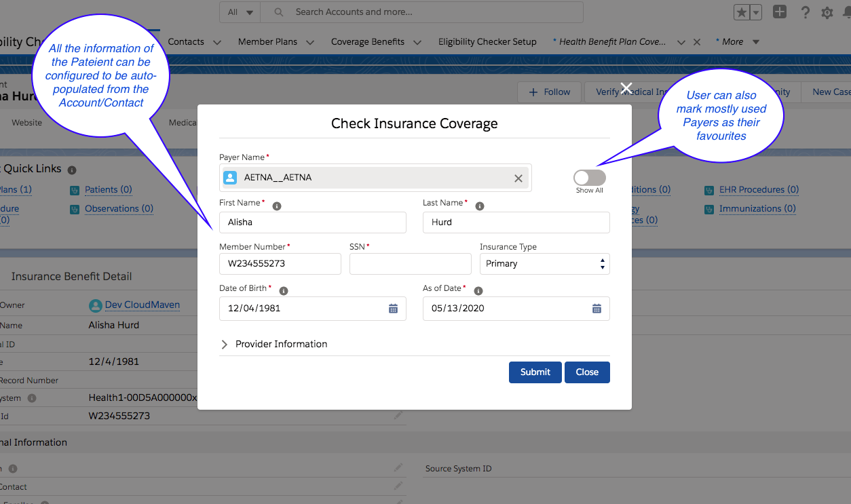Toggle the Show All switch for payers
Viewport: 851px width, 504px height.
(588, 178)
